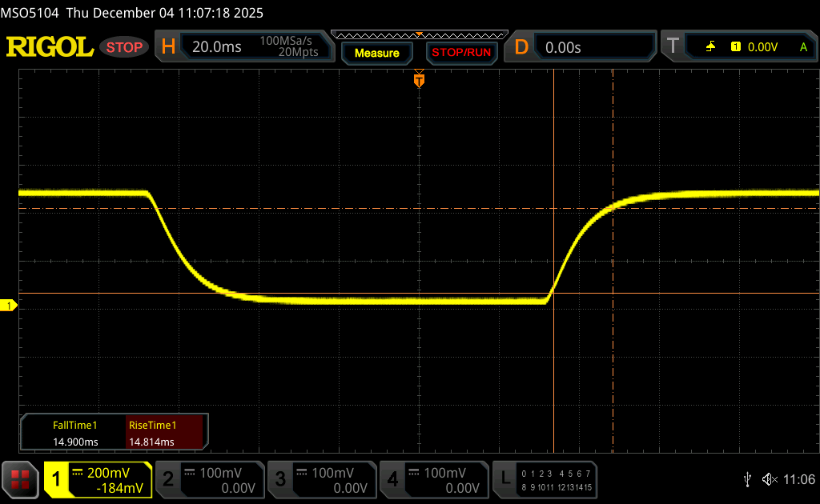Turn on channel 3
Screen dimensions: 820x504
(321, 480)
